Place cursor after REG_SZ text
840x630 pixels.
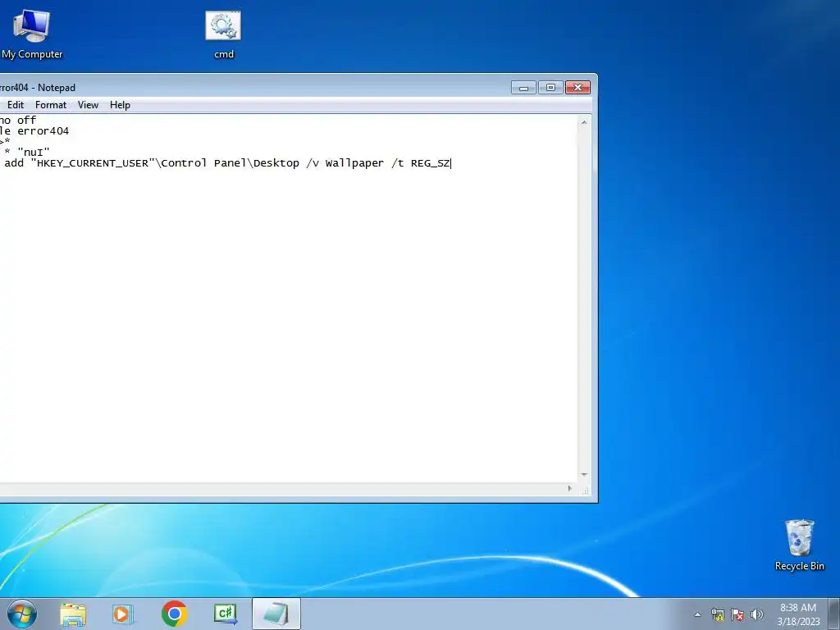click(x=451, y=163)
